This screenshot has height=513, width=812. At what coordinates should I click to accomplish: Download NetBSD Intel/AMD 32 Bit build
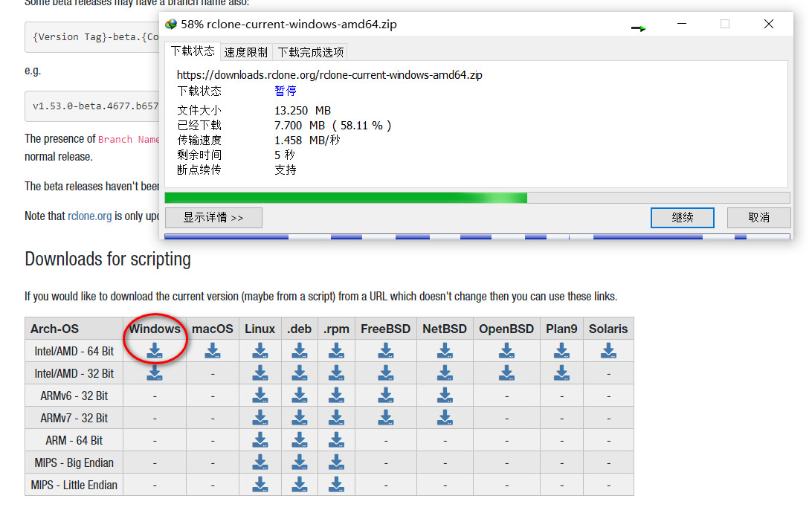pos(445,373)
